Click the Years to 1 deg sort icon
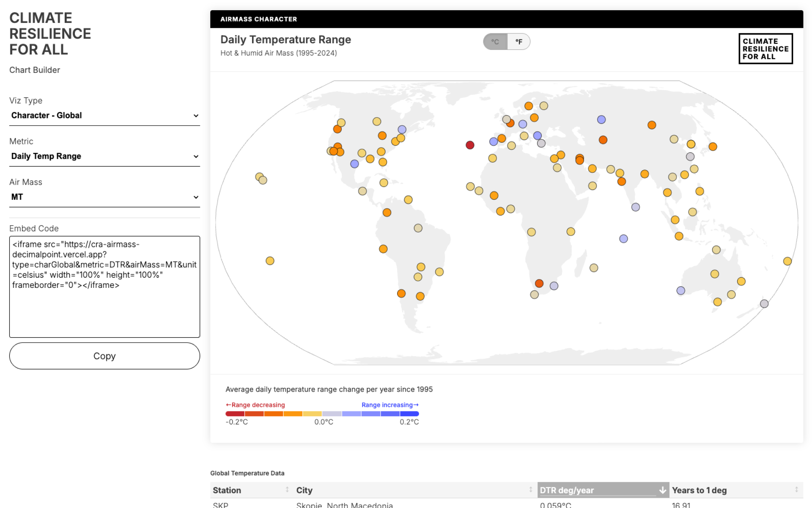 pos(796,490)
